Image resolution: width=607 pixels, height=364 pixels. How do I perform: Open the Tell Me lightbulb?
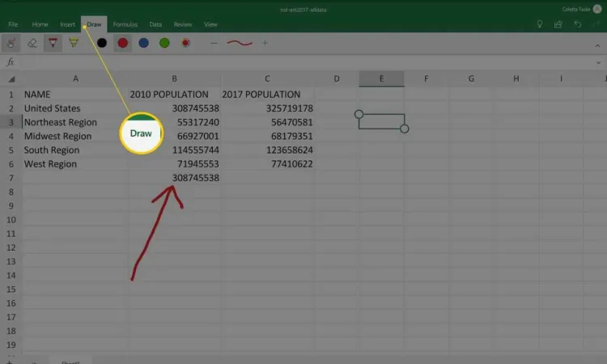[540, 24]
